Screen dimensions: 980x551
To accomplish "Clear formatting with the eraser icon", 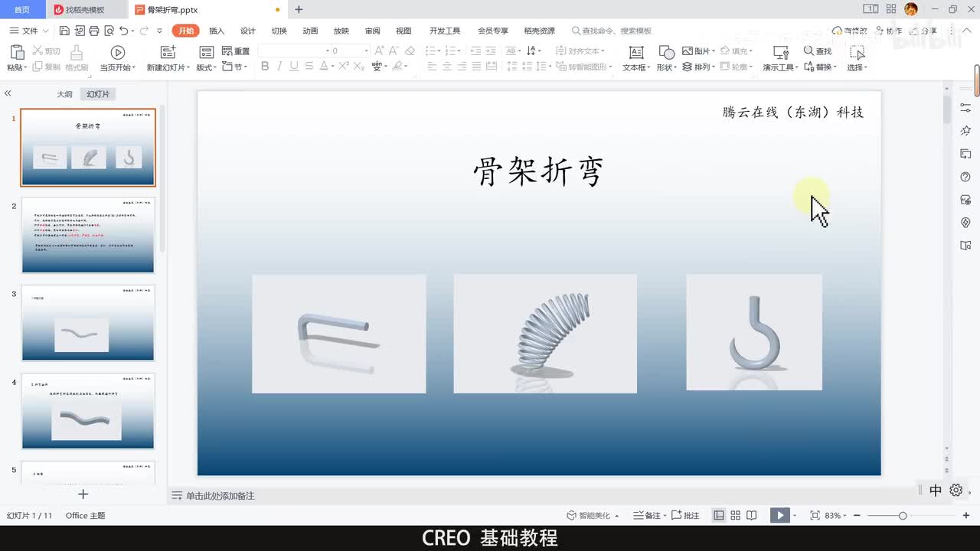I will [410, 51].
